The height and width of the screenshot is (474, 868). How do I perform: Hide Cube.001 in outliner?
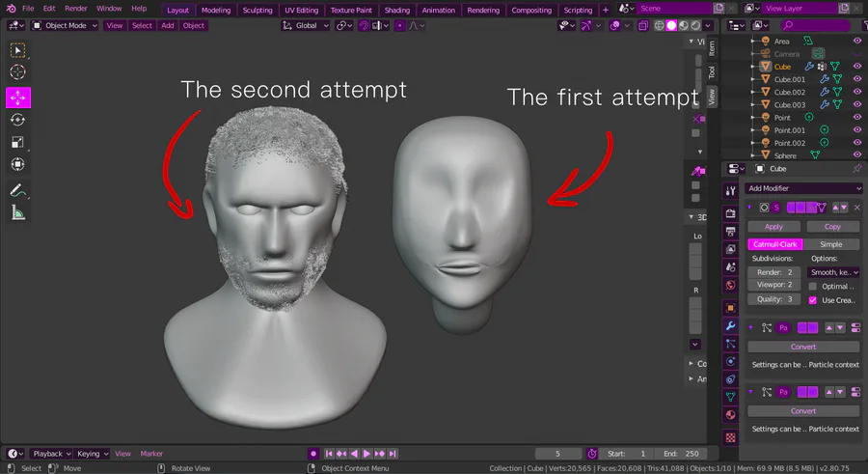(x=857, y=79)
